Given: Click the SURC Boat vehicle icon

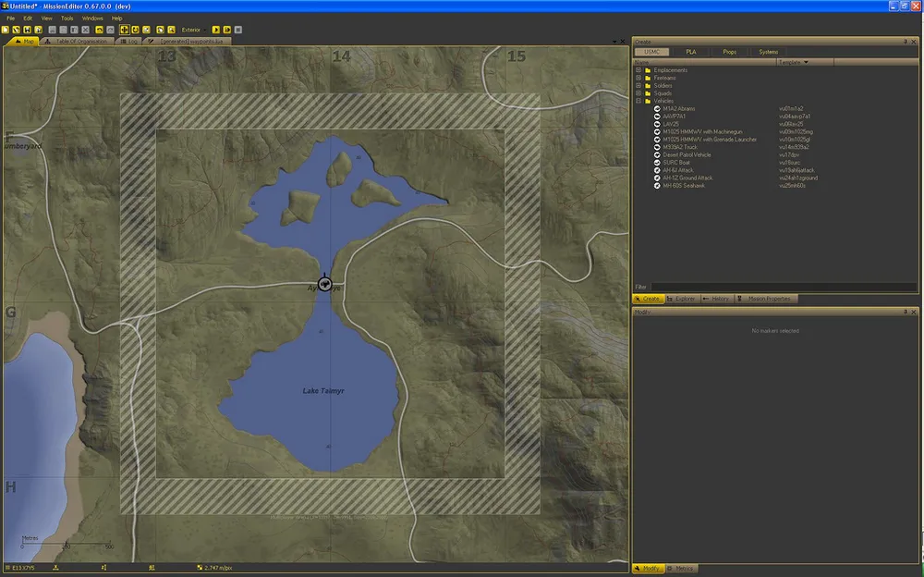Looking at the screenshot, I should (x=657, y=162).
